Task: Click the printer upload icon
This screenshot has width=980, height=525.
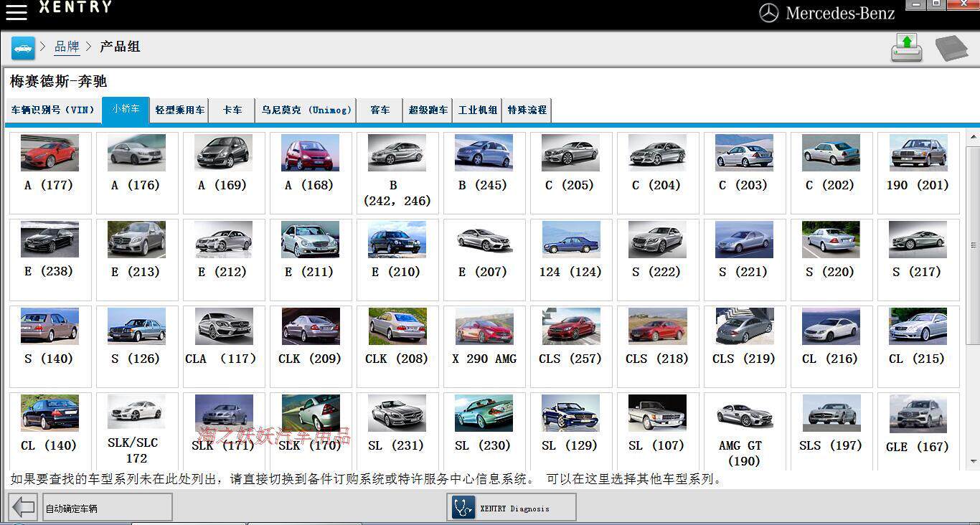Action: 907,48
